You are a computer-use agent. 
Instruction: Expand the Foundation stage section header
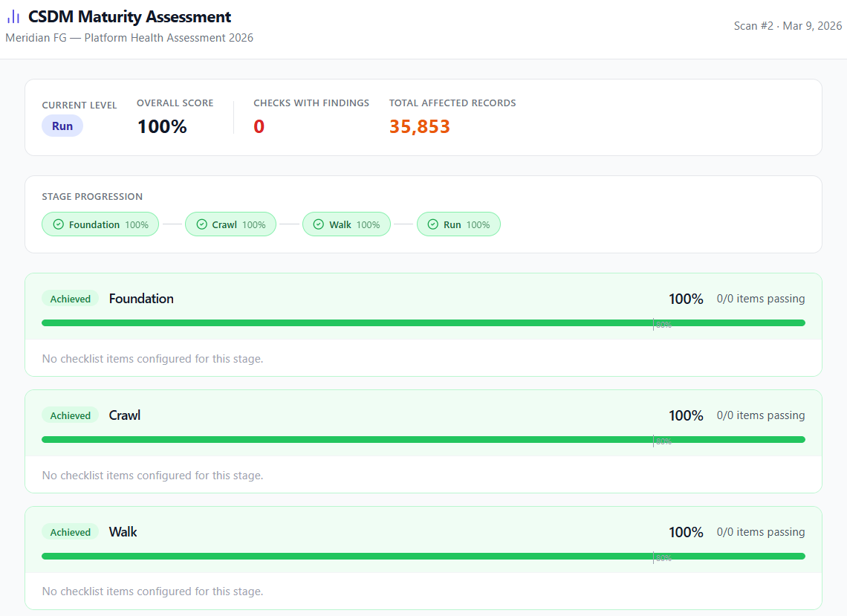point(371,299)
